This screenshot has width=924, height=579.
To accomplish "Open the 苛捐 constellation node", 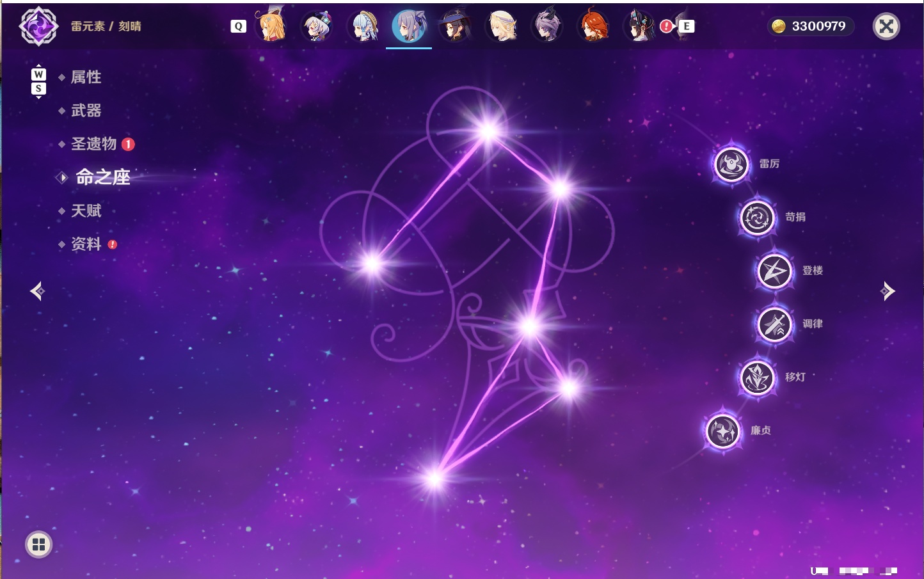I will click(757, 218).
